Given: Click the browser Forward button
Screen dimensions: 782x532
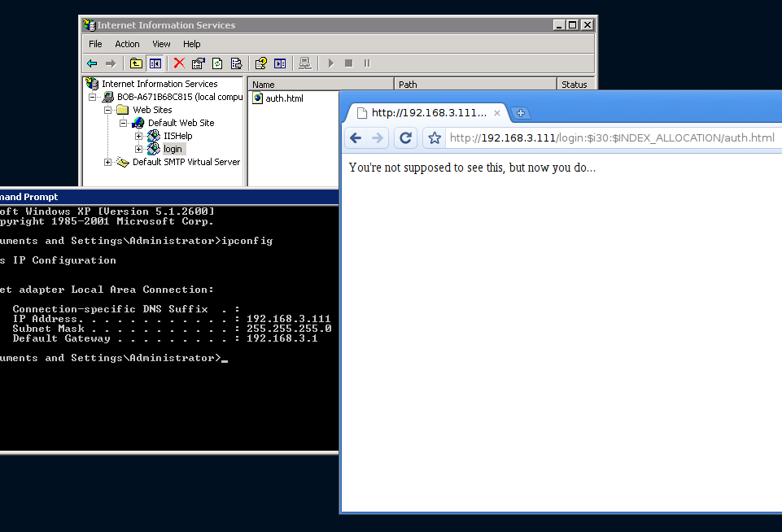Looking at the screenshot, I should [378, 137].
